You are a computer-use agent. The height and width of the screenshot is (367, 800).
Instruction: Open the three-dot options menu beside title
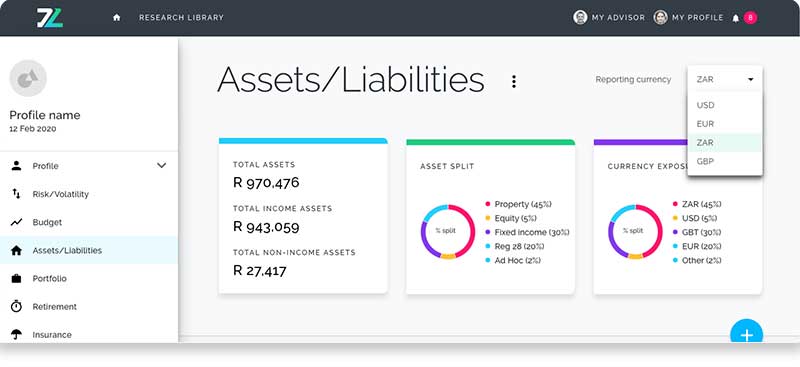point(514,81)
